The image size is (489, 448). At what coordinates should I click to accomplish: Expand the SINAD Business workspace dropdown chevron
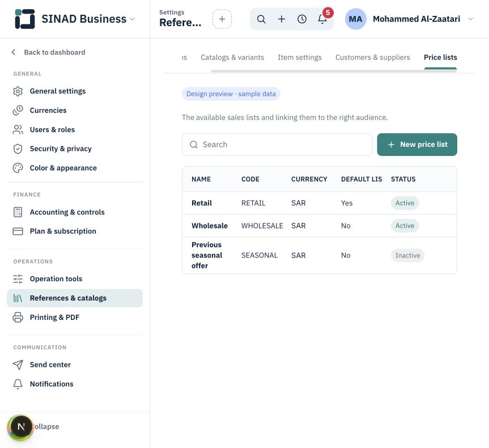[x=132, y=19]
